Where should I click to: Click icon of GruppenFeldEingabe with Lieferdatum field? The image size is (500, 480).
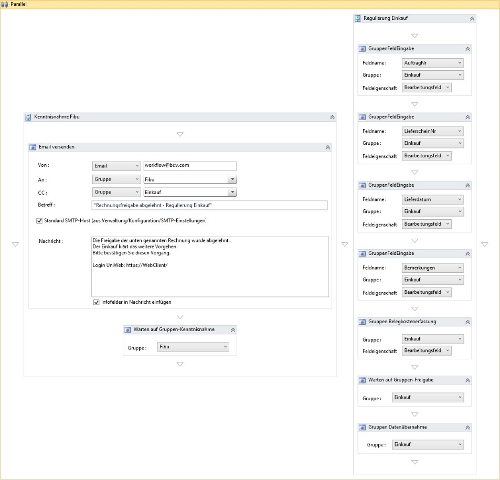tap(362, 185)
